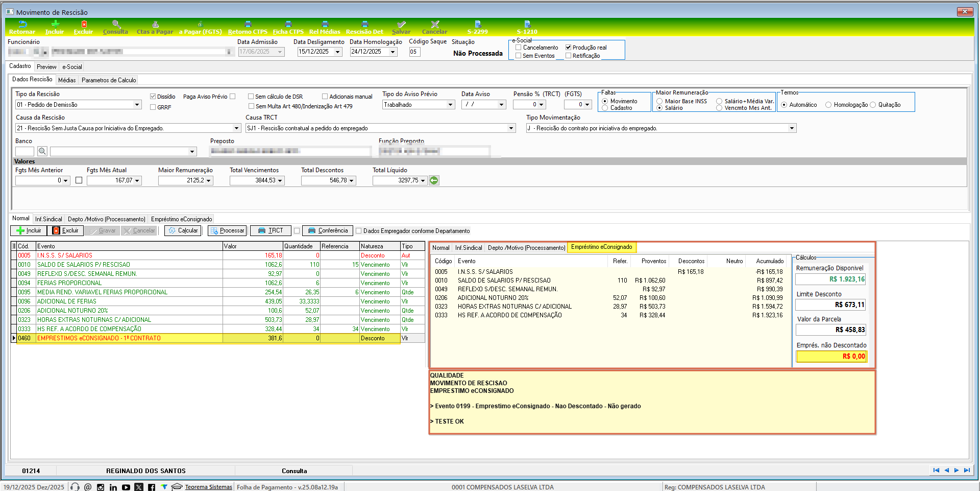Enable the Sem cálculo de DSR checkbox
This screenshot has width=980, height=491.
(x=251, y=97)
